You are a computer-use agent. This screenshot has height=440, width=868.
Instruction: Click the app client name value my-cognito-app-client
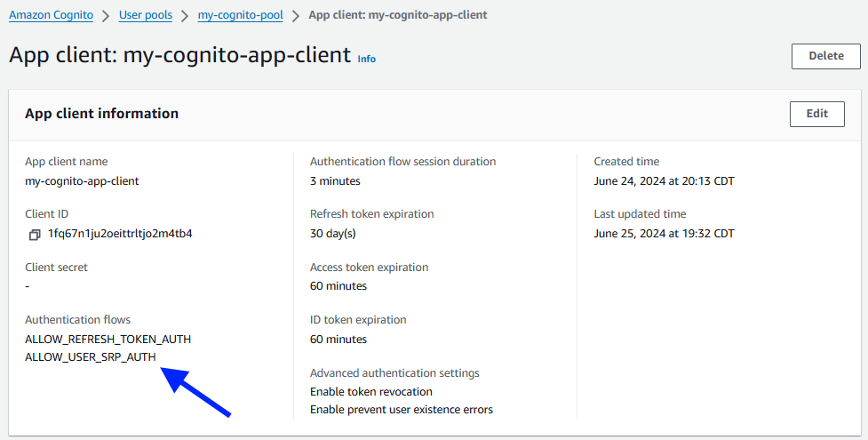(x=82, y=181)
